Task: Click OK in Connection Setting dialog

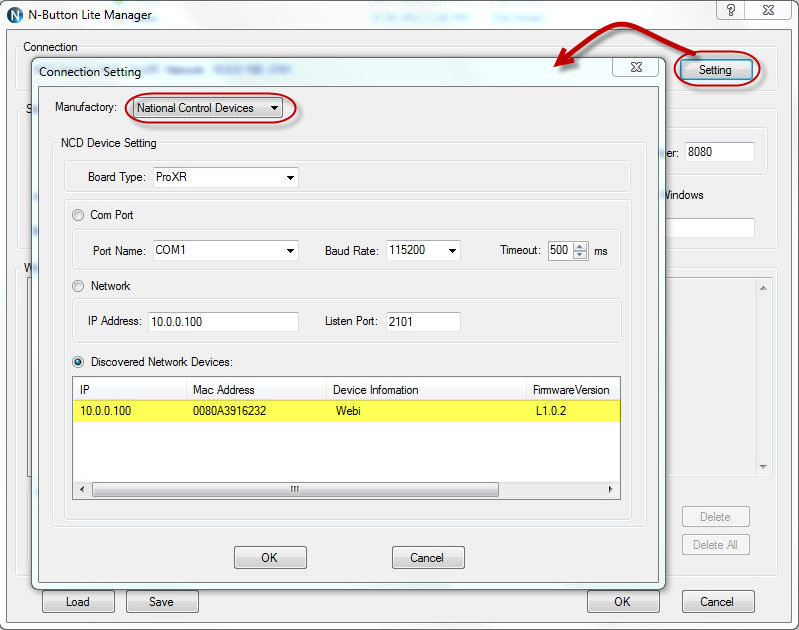Action: pos(270,558)
